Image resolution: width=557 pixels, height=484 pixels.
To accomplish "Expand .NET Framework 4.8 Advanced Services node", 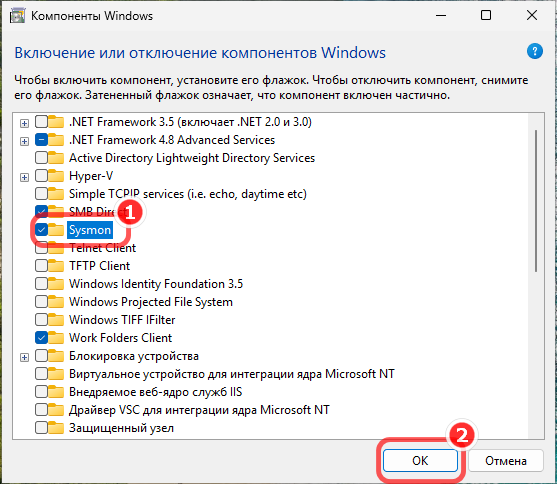I will coord(24,141).
